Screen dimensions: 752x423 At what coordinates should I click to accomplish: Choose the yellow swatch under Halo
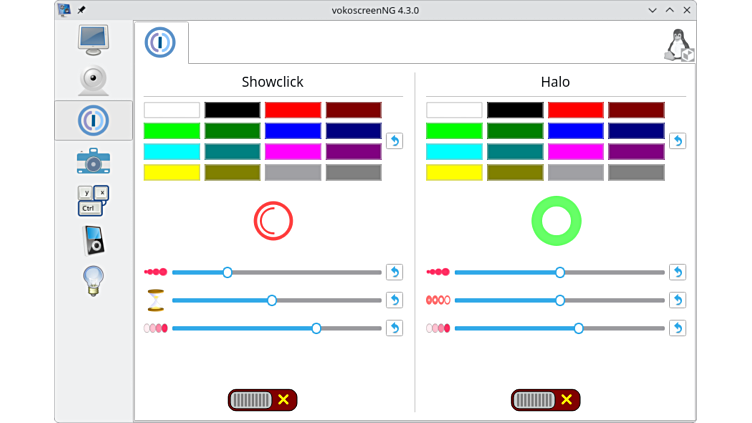click(x=454, y=172)
